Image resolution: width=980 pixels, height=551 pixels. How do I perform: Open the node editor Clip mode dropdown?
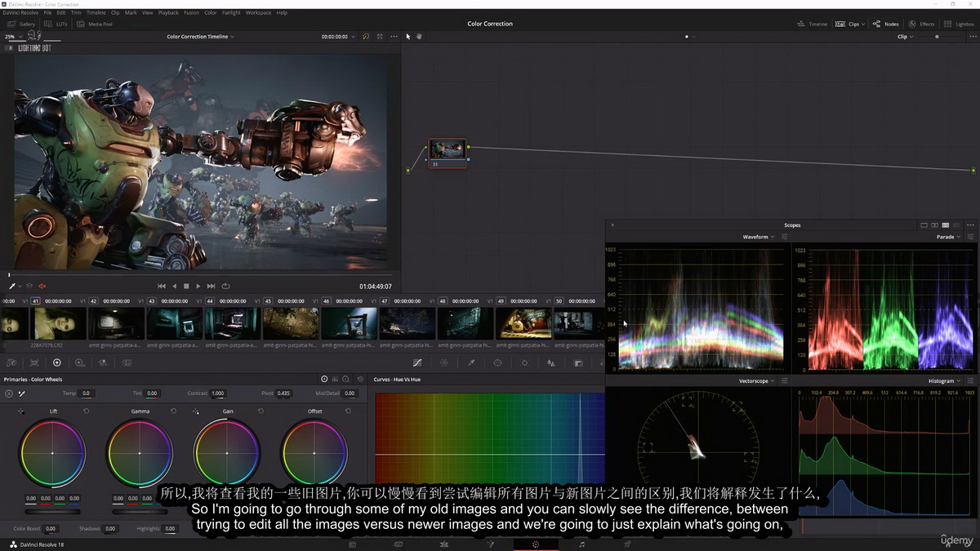(904, 37)
